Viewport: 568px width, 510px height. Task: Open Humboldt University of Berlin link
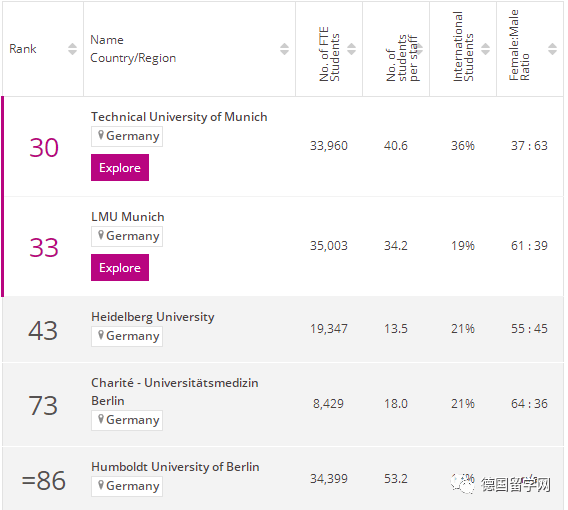pyautogui.click(x=175, y=467)
